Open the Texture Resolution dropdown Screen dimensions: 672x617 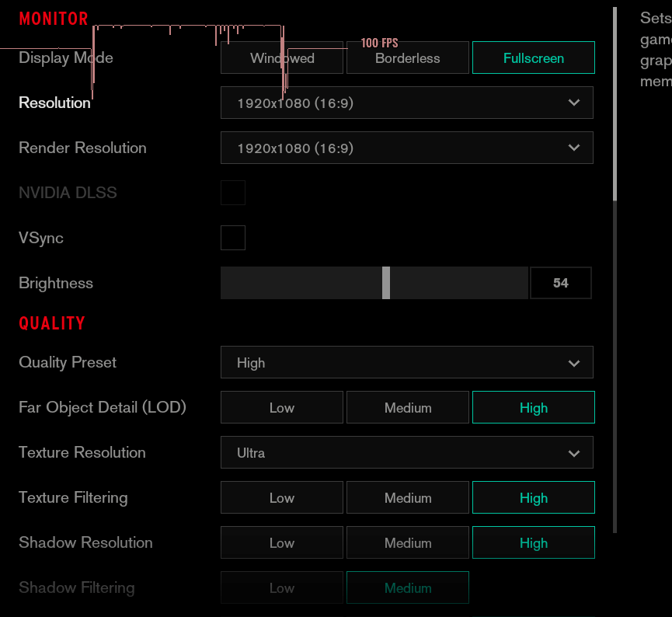(407, 452)
